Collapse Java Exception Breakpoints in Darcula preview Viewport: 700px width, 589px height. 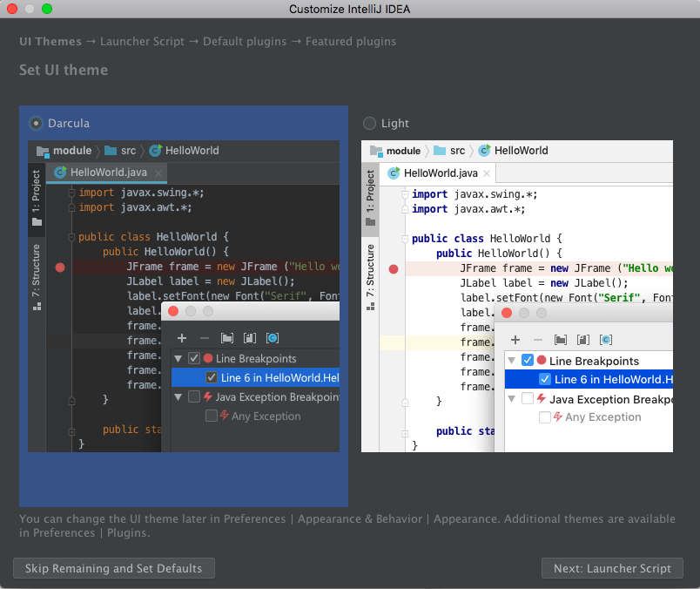coord(178,396)
